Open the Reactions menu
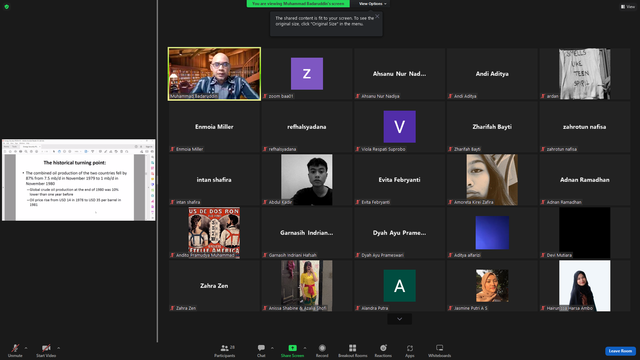The height and width of the screenshot is (360, 640). pos(383,350)
